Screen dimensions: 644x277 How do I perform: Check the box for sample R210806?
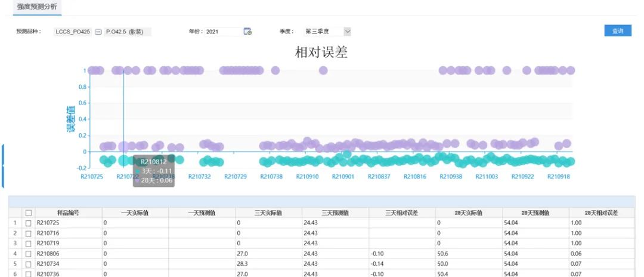coord(28,253)
